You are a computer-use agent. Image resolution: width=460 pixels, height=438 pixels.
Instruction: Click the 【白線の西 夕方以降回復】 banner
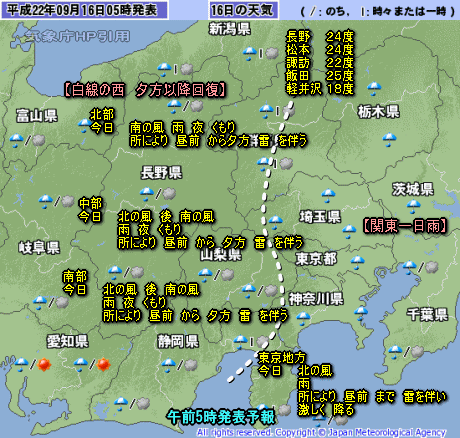tap(145, 90)
